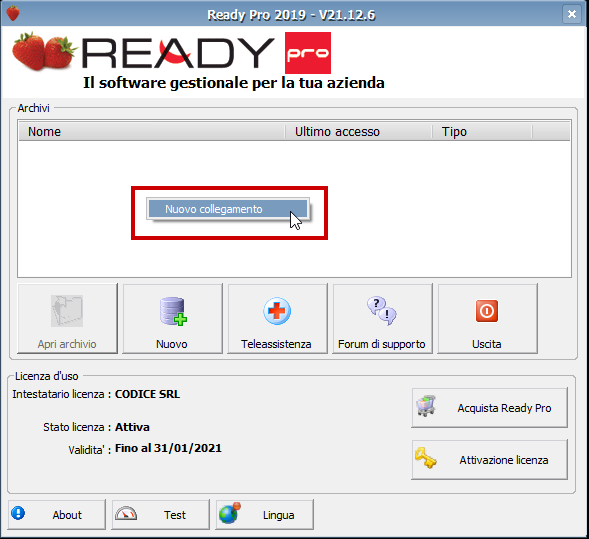Click the blue About info icon

click(18, 513)
